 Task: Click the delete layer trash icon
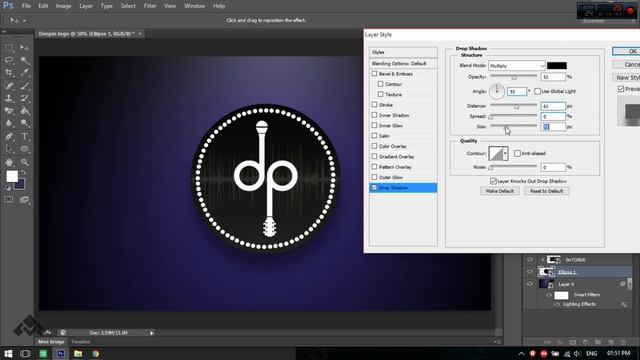click(623, 342)
